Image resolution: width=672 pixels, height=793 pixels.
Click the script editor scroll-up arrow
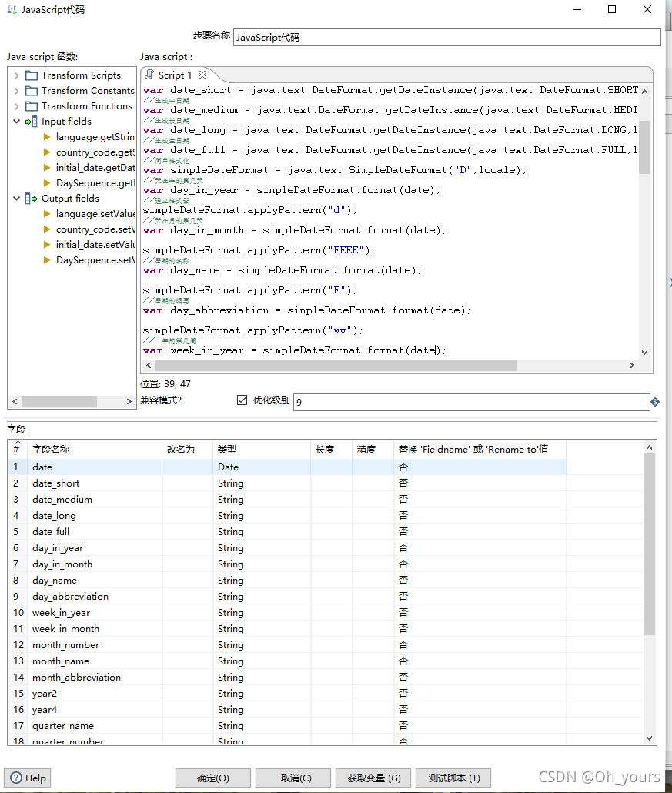[645, 92]
